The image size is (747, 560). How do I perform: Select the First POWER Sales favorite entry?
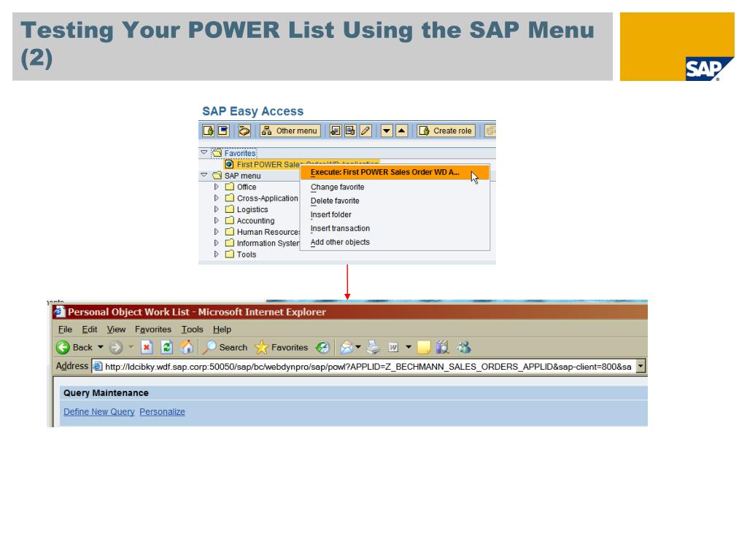coord(268,164)
